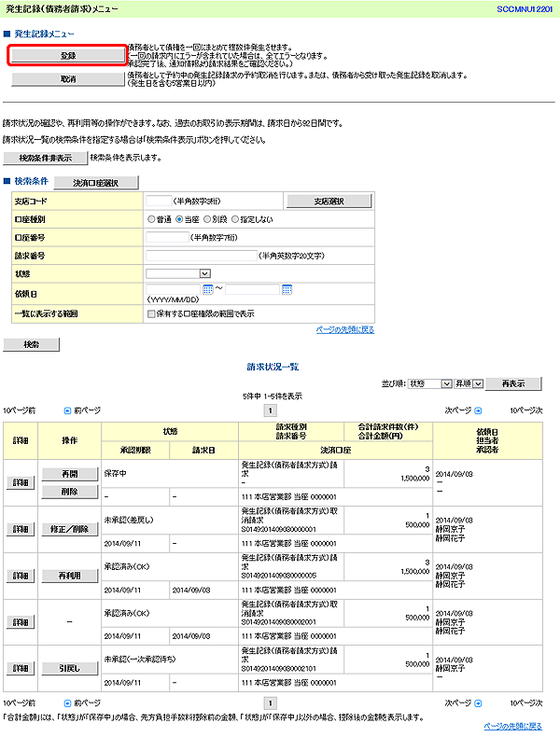Click request end date field
The width and height of the screenshot is (560, 737).
pyautogui.click(x=253, y=289)
